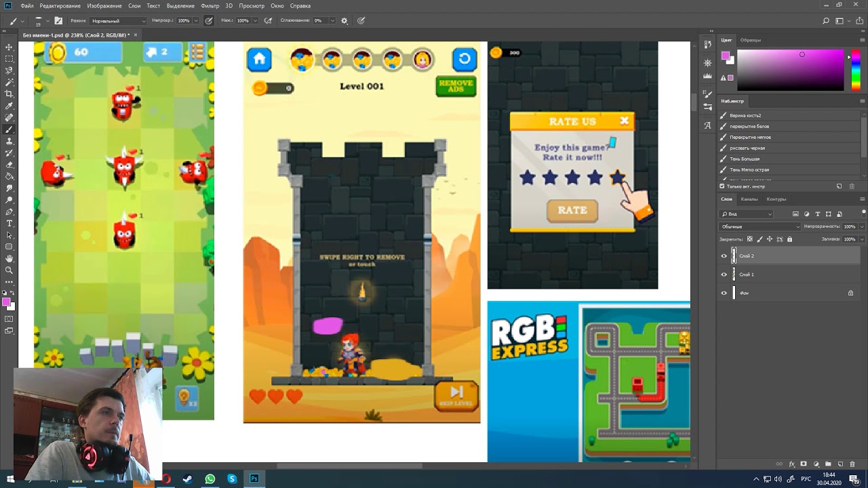The image size is (868, 488).
Task: Select the Rounded Rectangle shape tool
Action: pyautogui.click(x=9, y=247)
